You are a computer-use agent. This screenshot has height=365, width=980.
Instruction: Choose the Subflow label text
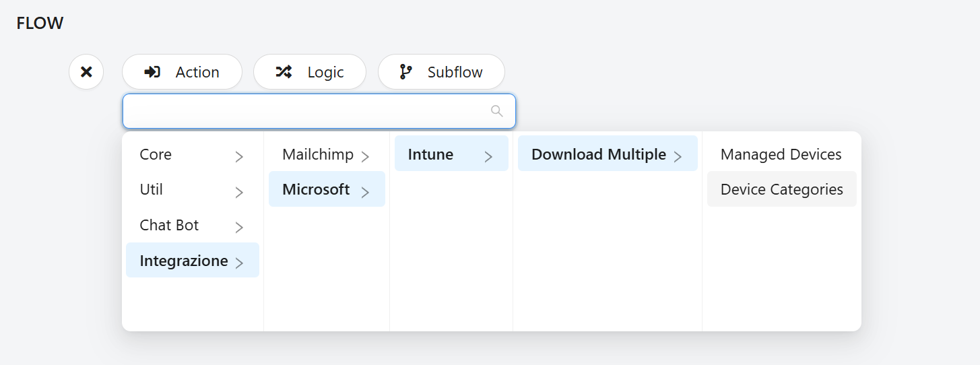(x=455, y=72)
